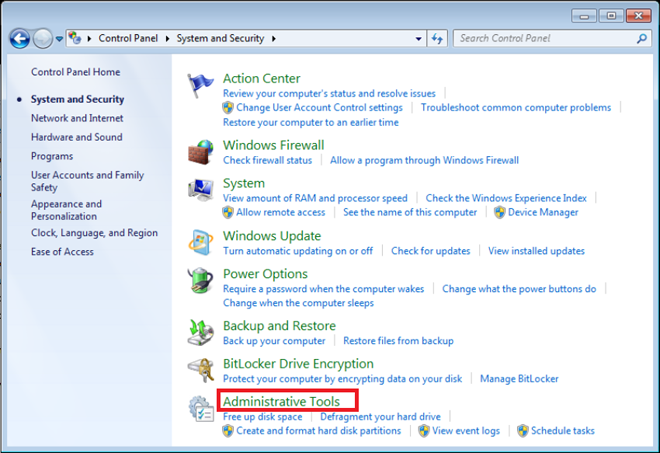The height and width of the screenshot is (453, 660).
Task: Click shield icon beside Create and format partitions
Action: [x=228, y=431]
